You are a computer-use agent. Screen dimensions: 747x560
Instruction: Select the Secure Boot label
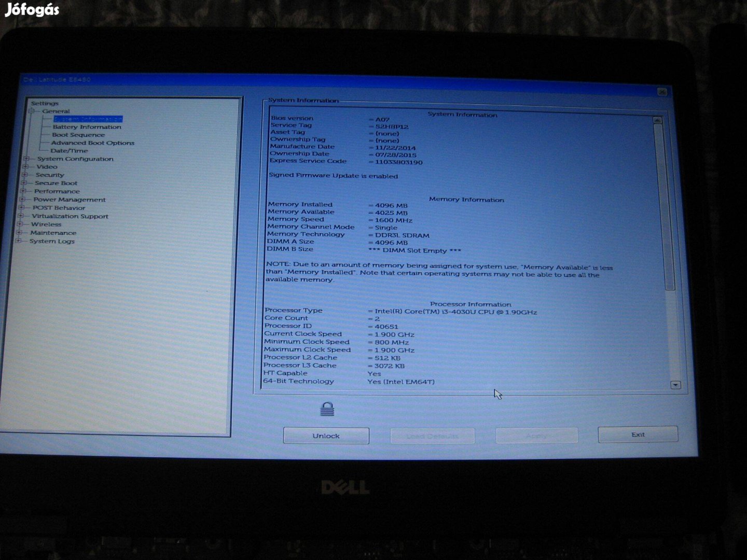pyautogui.click(x=56, y=183)
